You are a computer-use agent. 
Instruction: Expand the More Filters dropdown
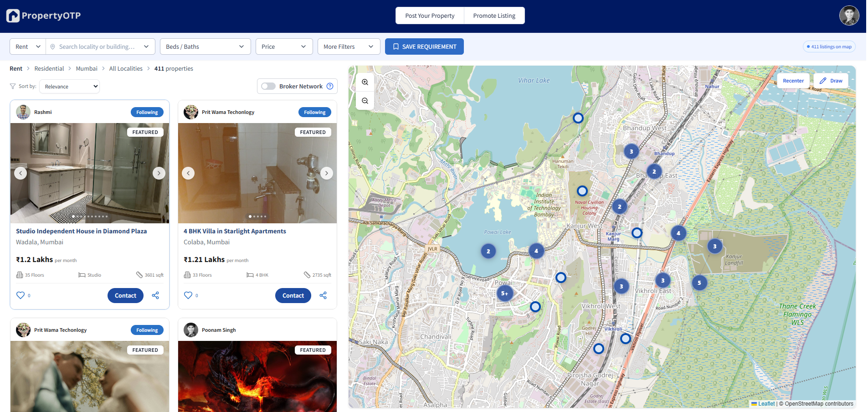(349, 46)
